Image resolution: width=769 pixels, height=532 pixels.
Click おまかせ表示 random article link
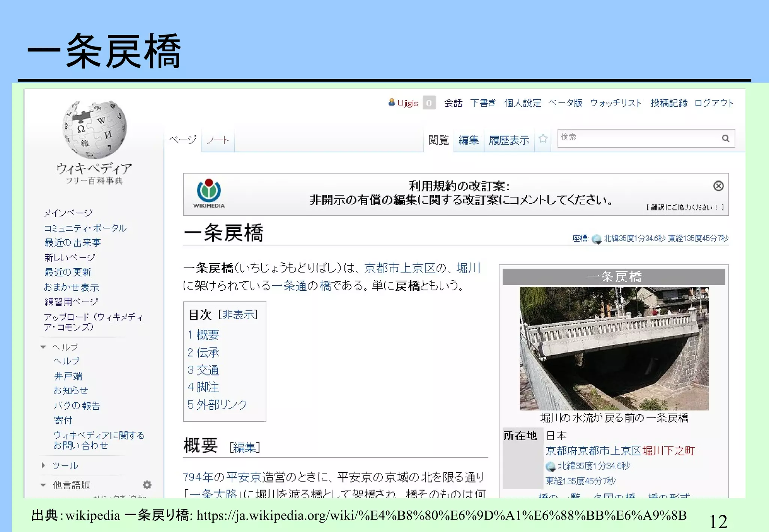[71, 287]
